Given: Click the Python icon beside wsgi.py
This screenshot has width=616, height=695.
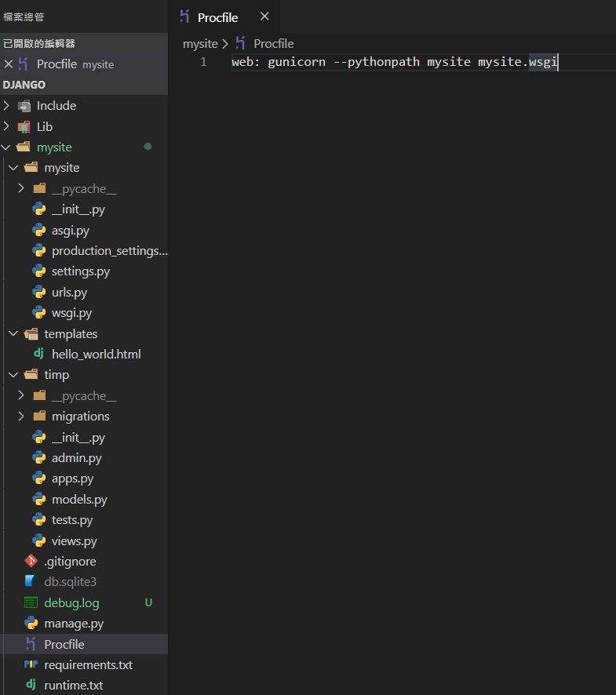Looking at the screenshot, I should (38, 313).
